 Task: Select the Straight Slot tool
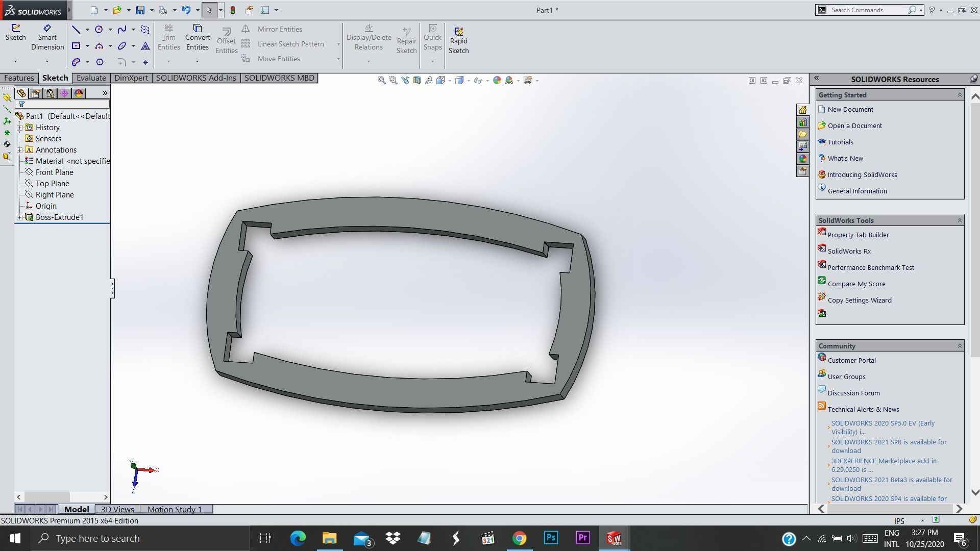point(76,62)
